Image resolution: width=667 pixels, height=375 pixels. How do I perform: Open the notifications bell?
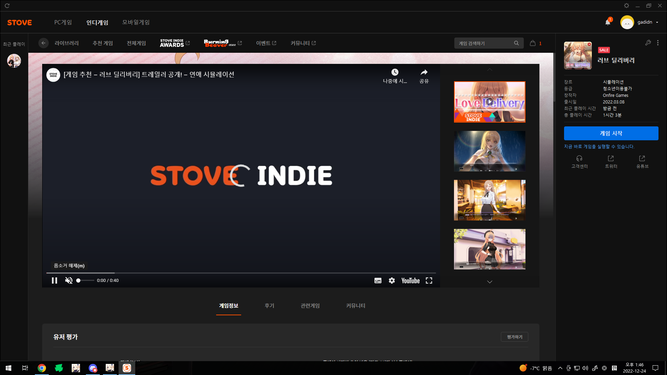pos(608,22)
